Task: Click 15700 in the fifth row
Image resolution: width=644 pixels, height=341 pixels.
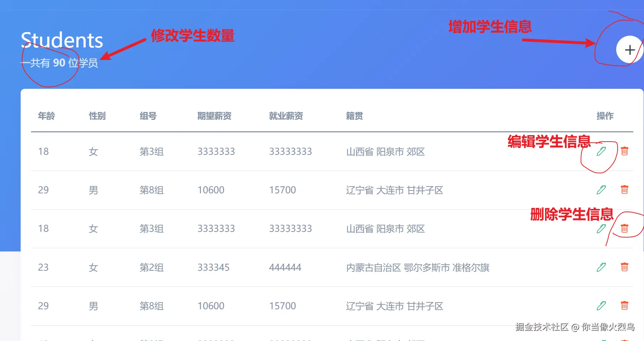Action: point(282,306)
